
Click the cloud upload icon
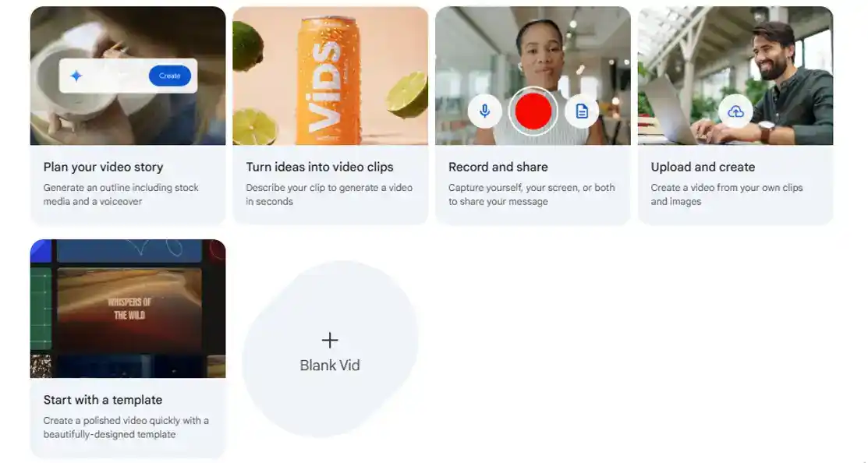click(x=735, y=111)
